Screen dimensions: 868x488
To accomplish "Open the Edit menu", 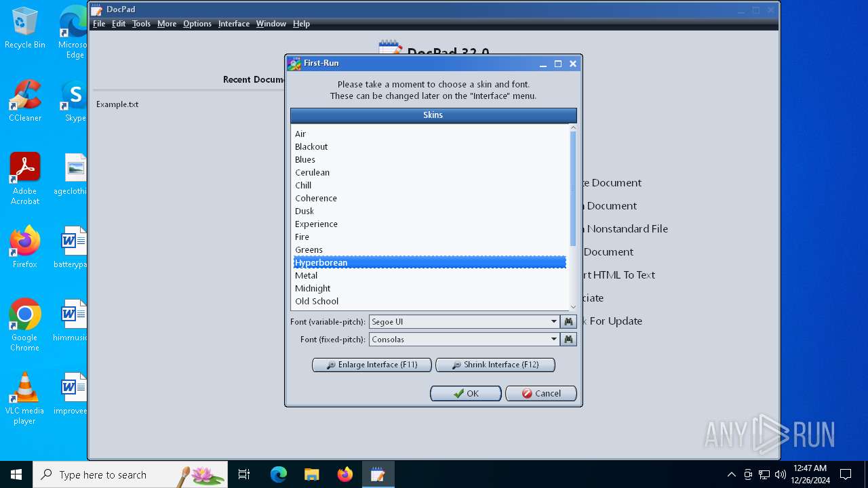I will click(119, 24).
